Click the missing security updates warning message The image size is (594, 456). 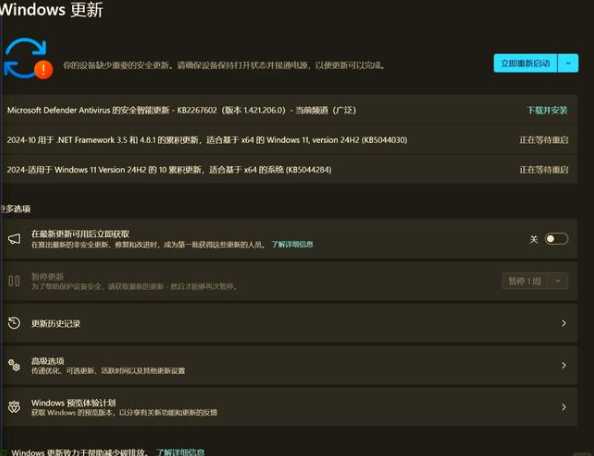[224, 65]
